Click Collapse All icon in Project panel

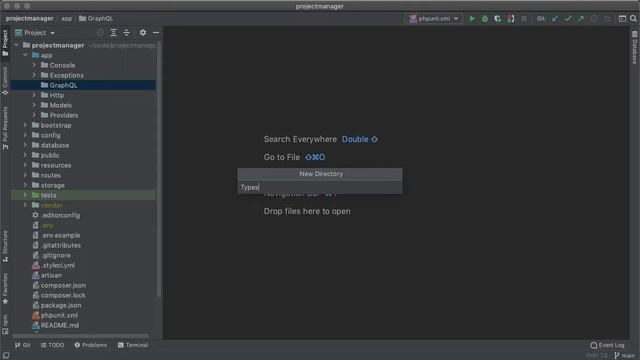coord(127,33)
